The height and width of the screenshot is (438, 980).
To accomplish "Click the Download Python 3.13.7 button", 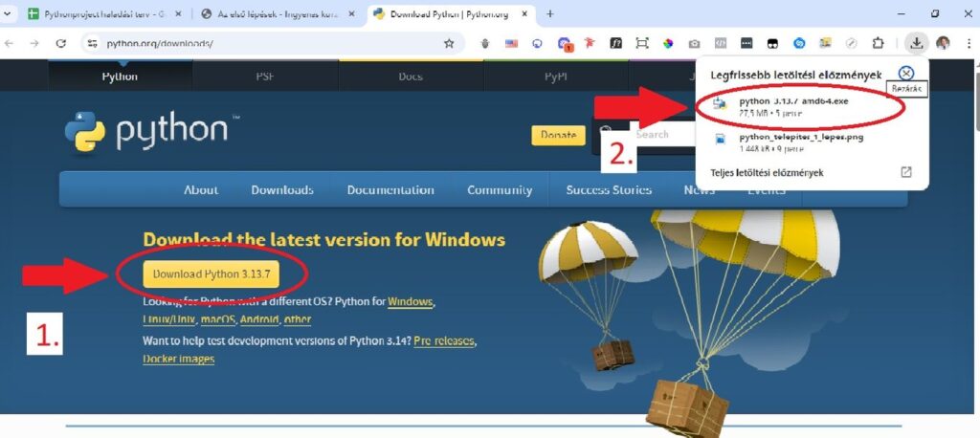I will pos(212,274).
